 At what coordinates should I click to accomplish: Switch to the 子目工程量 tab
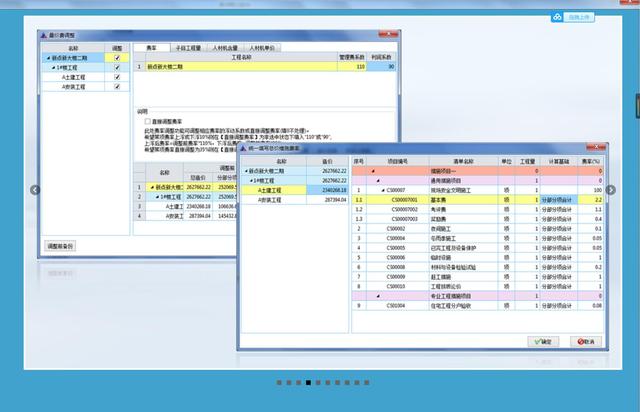coord(188,48)
